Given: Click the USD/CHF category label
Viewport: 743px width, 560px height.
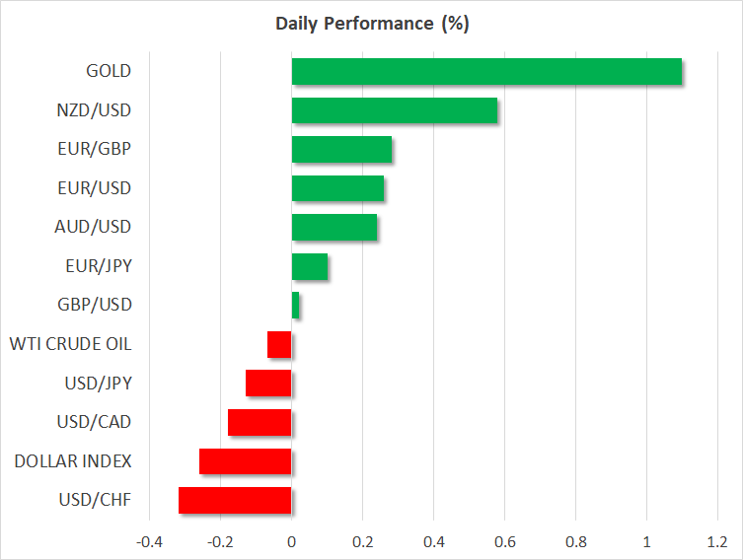Looking at the screenshot, I should [x=95, y=500].
